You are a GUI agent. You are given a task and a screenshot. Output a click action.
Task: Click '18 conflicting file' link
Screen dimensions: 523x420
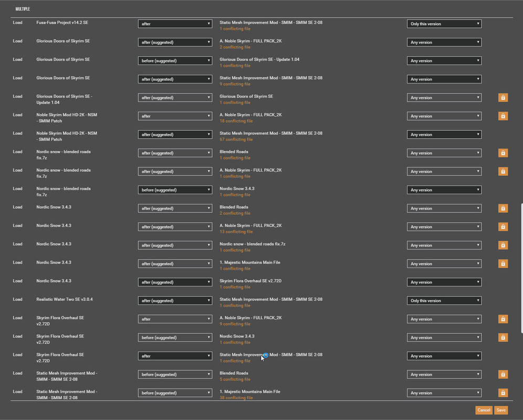point(236,121)
